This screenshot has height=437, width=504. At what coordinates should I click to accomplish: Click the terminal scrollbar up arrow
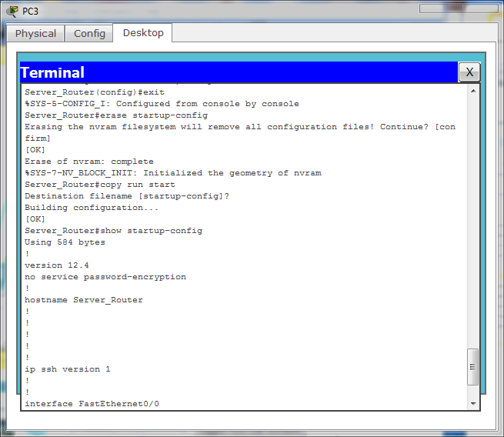(473, 91)
